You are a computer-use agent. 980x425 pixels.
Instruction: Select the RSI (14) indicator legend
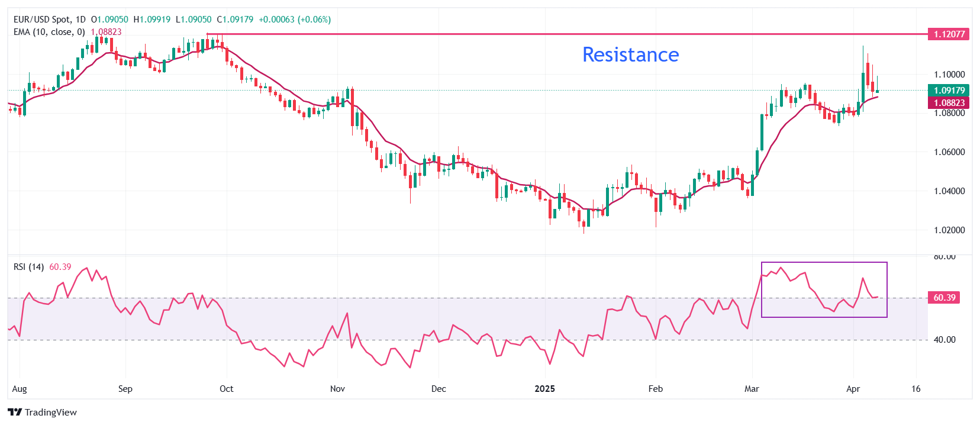(28, 267)
